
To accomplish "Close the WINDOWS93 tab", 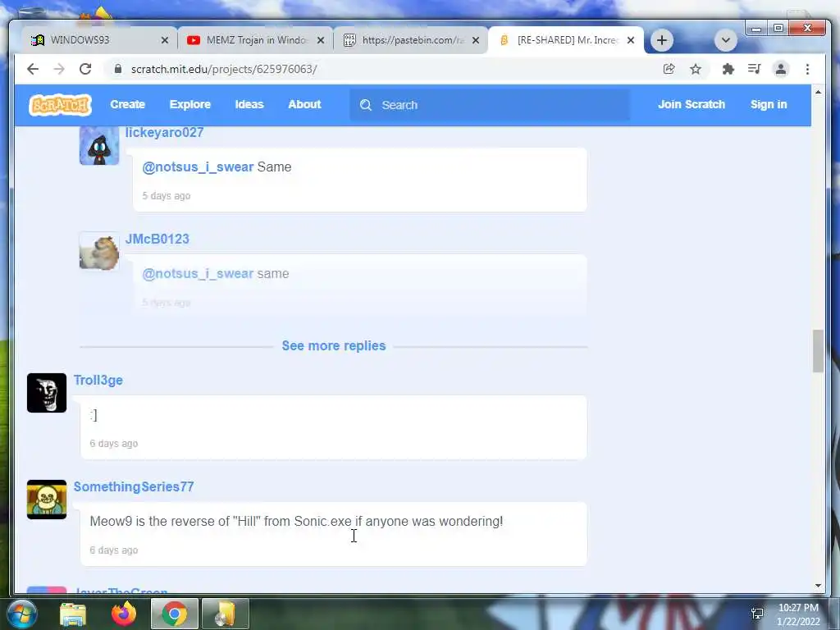I will point(164,40).
